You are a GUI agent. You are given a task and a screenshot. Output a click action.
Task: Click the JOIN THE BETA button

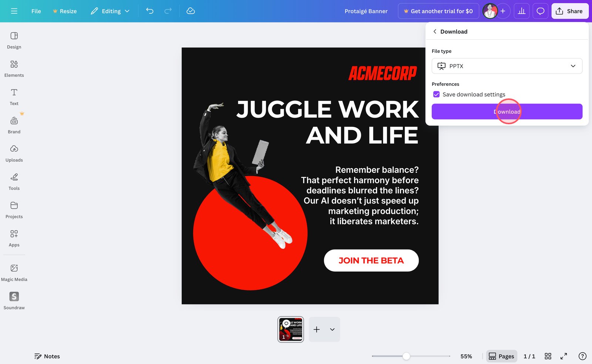tap(371, 260)
